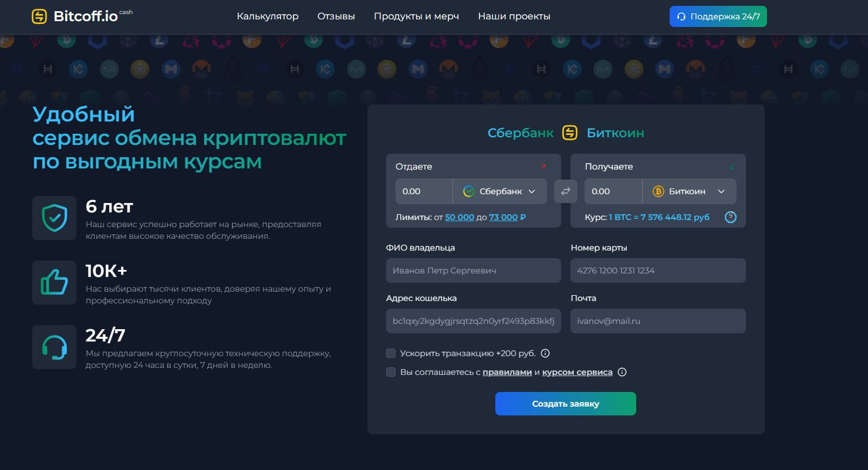Open the Сбербанк currency dropdown

pyautogui.click(x=500, y=191)
